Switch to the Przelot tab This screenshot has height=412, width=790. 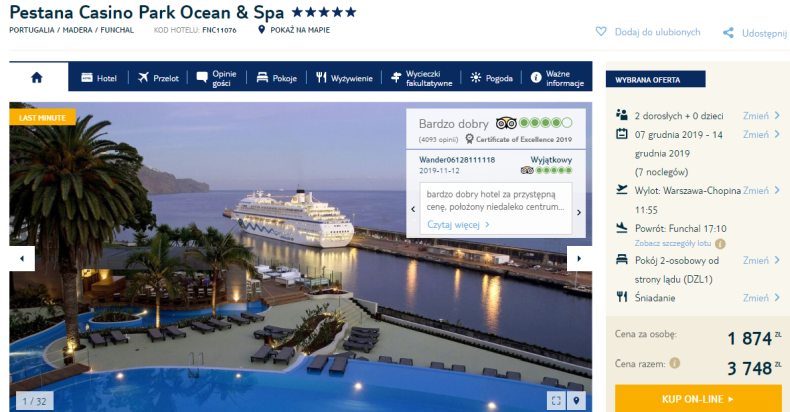click(158, 78)
